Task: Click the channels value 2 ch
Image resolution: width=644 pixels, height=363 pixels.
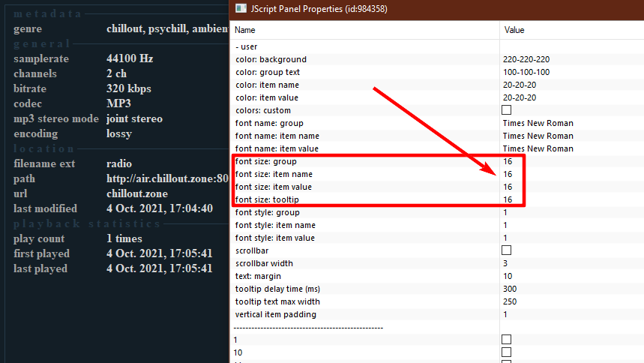Action: (x=117, y=73)
